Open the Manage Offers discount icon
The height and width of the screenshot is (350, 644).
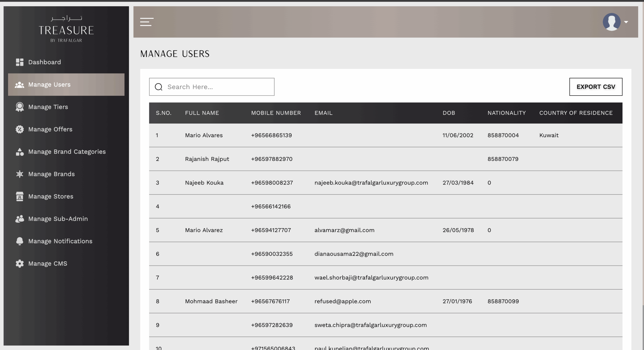click(20, 129)
